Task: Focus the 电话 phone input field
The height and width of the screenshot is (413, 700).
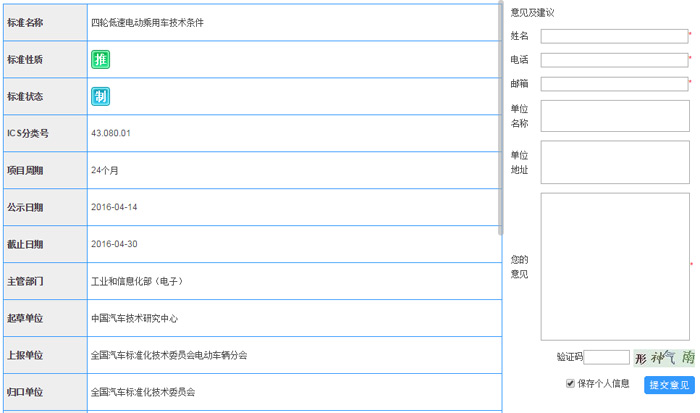Action: point(614,60)
